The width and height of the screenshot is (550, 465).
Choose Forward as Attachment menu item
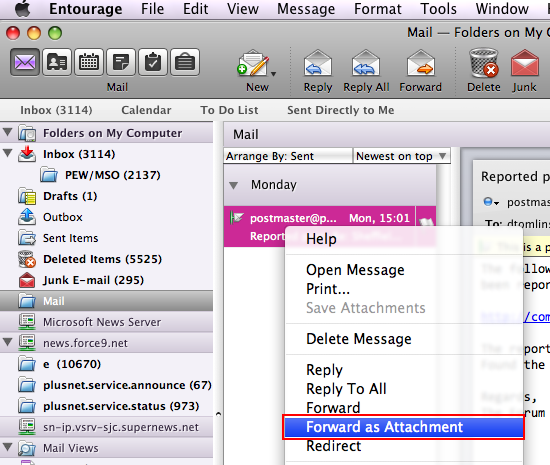403,427
